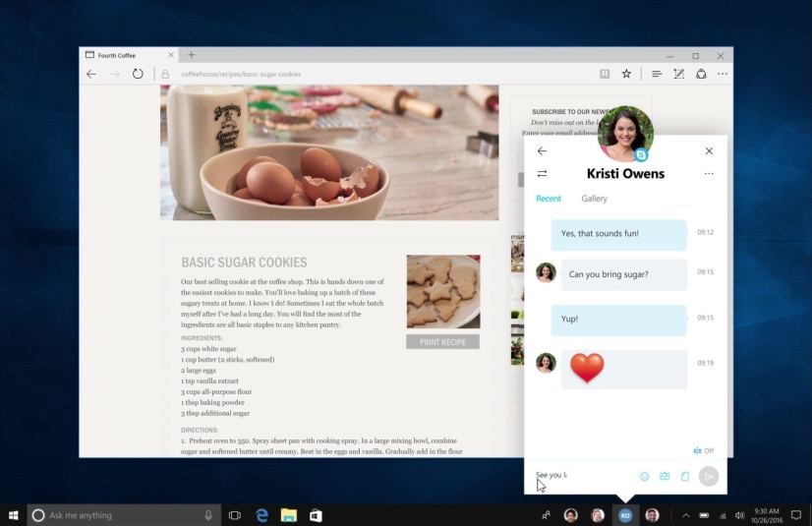Click the Cortana 'Ask me anything' search box
The width and height of the screenshot is (812, 526).
pos(124,515)
